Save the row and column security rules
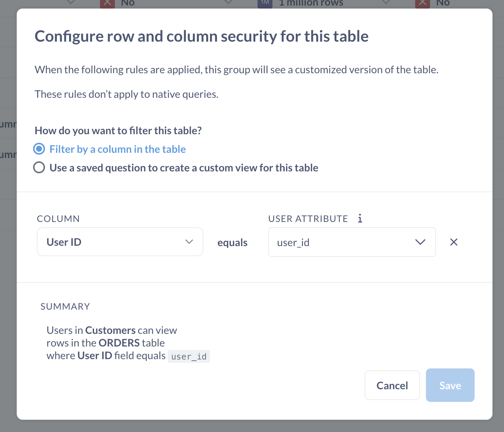This screenshot has width=504, height=432. tap(450, 386)
